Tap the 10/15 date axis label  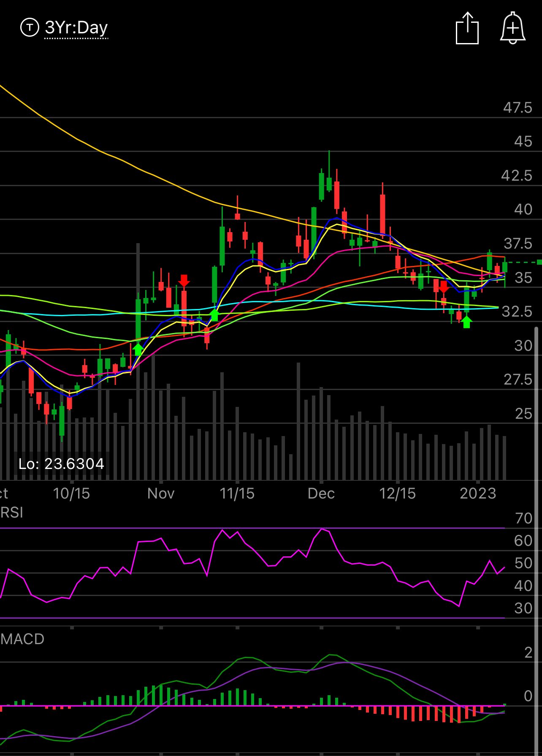(71, 493)
